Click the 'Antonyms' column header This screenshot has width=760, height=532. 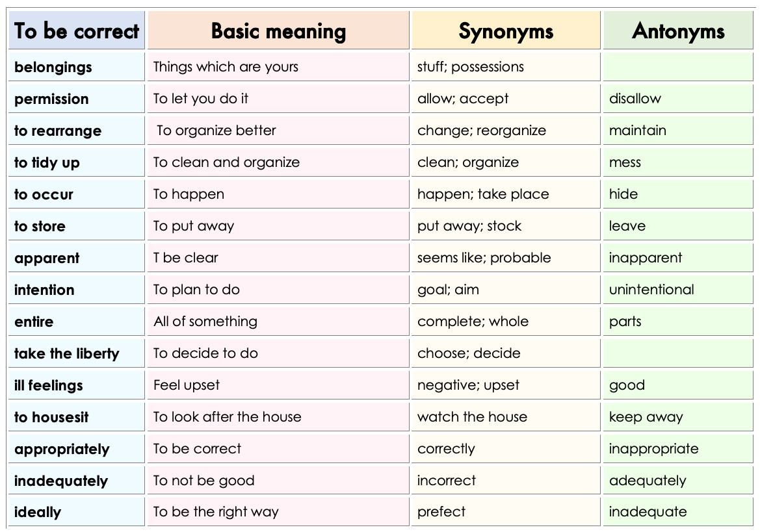[678, 30]
